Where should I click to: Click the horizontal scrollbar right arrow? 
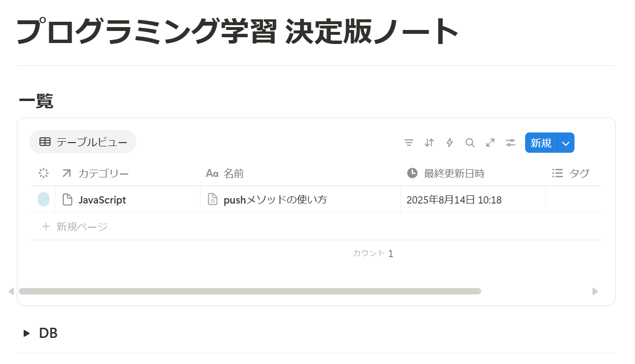point(595,291)
